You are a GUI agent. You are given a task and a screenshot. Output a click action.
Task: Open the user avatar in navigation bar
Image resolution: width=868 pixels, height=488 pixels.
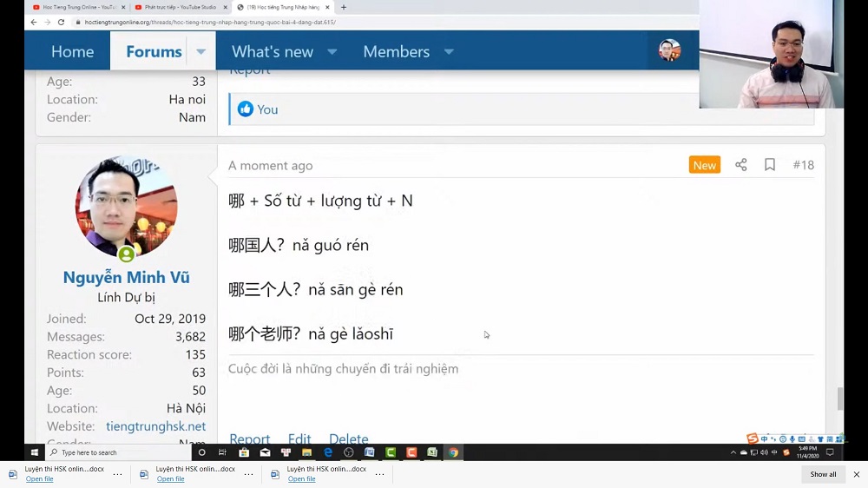pyautogui.click(x=669, y=50)
